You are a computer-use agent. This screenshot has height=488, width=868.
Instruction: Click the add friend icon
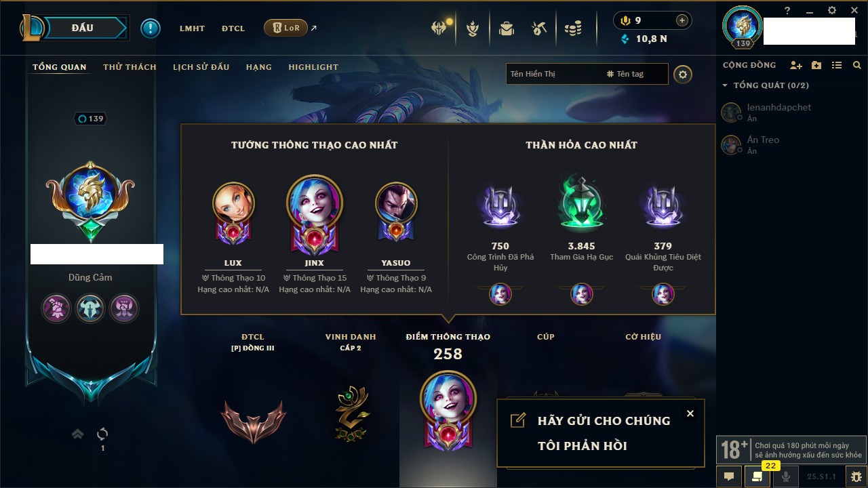[796, 65]
